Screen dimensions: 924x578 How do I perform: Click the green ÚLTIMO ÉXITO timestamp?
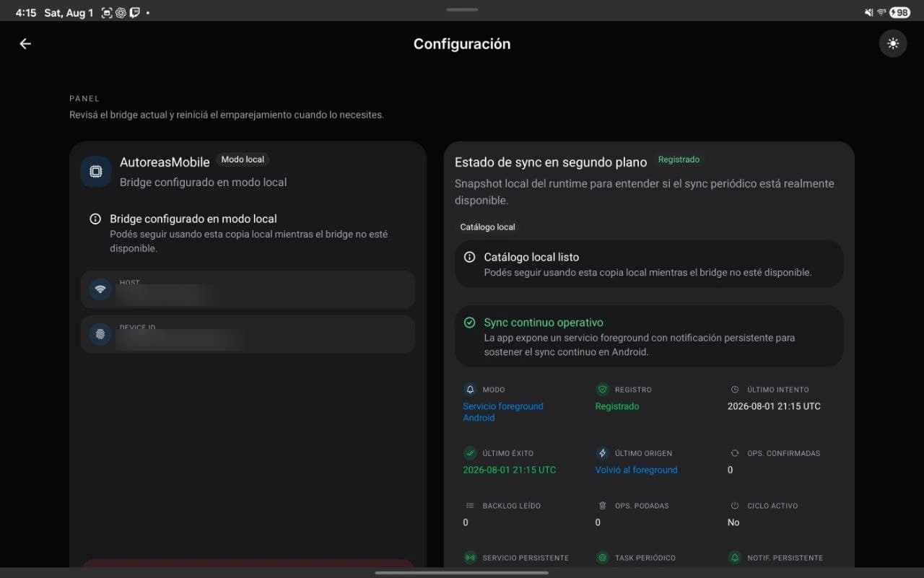(510, 470)
